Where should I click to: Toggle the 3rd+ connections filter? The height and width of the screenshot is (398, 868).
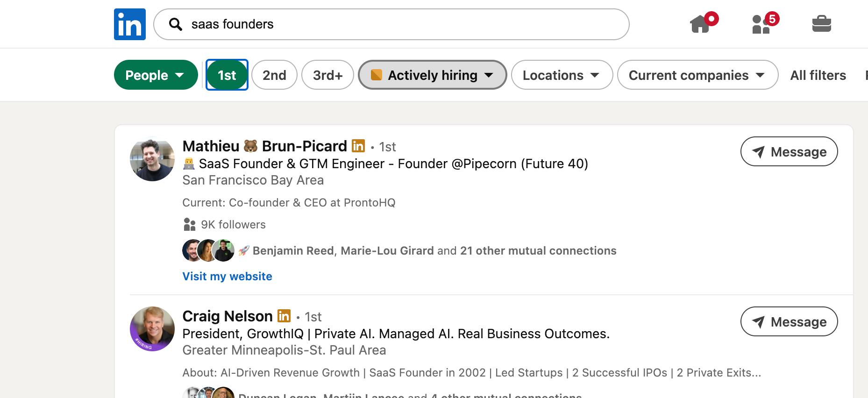pyautogui.click(x=327, y=75)
